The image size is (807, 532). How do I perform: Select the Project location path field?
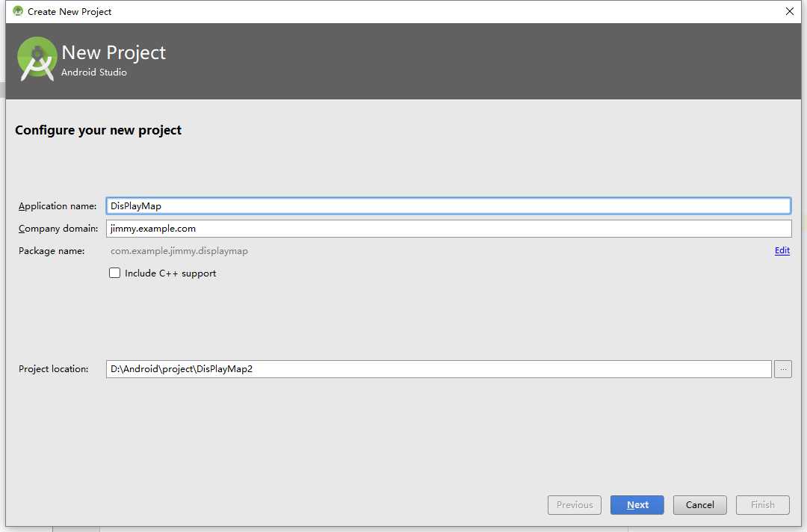[x=439, y=369]
